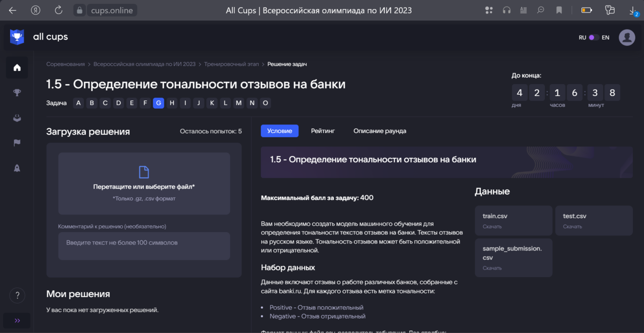The image size is (644, 333).
Task: Select task D
Action: [x=119, y=103]
